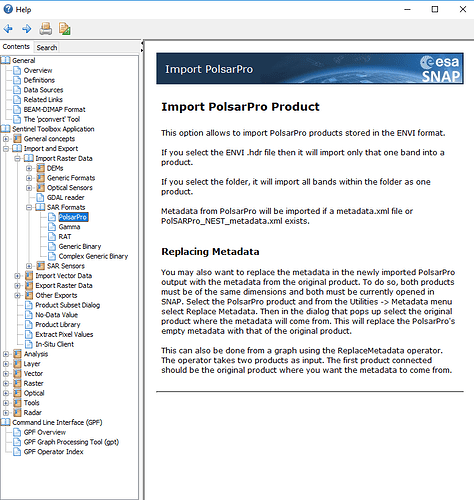Open the GPF Operator Index topic
The width and height of the screenshot is (474, 500).
(53, 452)
